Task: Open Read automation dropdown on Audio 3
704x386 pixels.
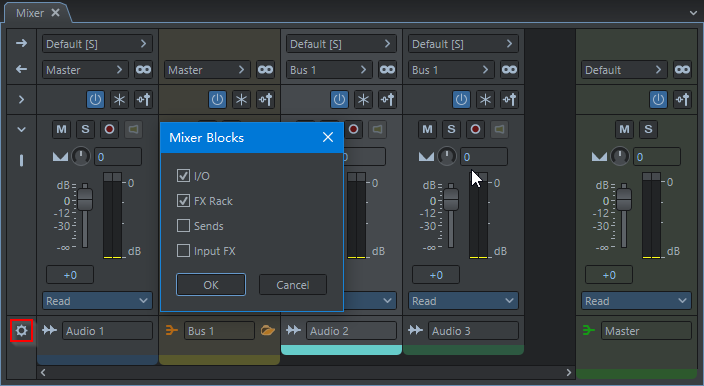Action: (x=463, y=301)
